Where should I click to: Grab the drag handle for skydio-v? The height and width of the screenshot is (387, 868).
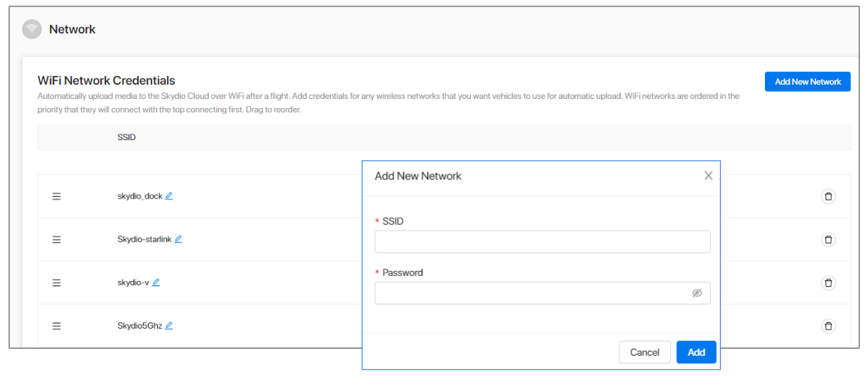pyautogui.click(x=56, y=282)
